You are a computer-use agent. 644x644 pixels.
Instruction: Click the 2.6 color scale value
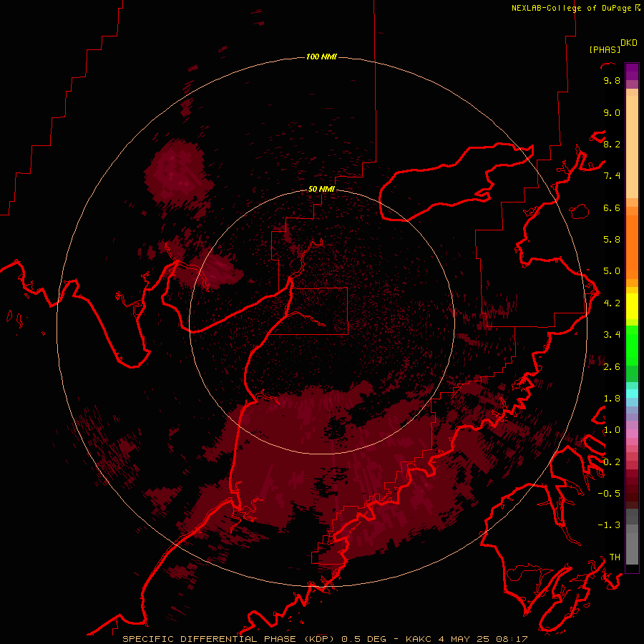[612, 367]
